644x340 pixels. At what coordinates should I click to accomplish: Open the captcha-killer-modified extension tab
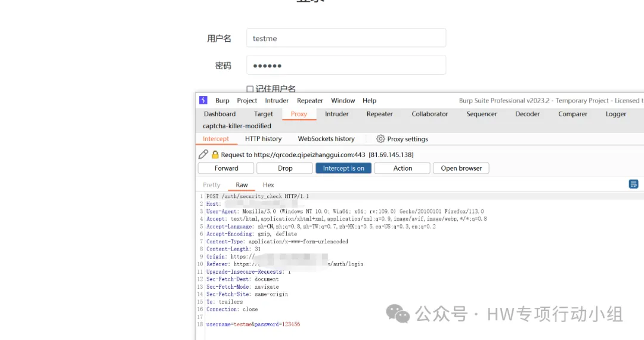pyautogui.click(x=237, y=126)
